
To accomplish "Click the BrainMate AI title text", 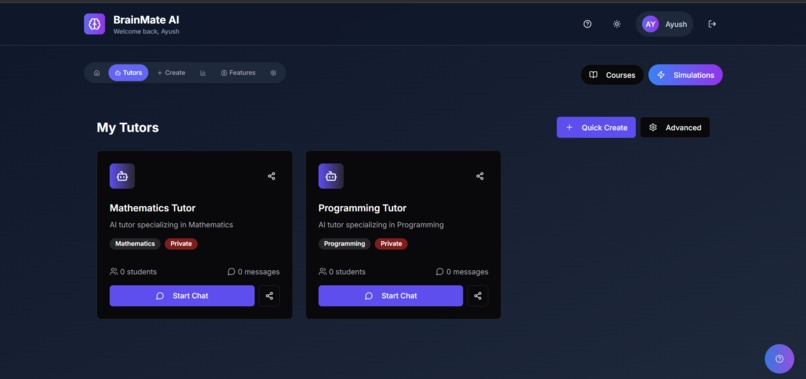I will [146, 20].
